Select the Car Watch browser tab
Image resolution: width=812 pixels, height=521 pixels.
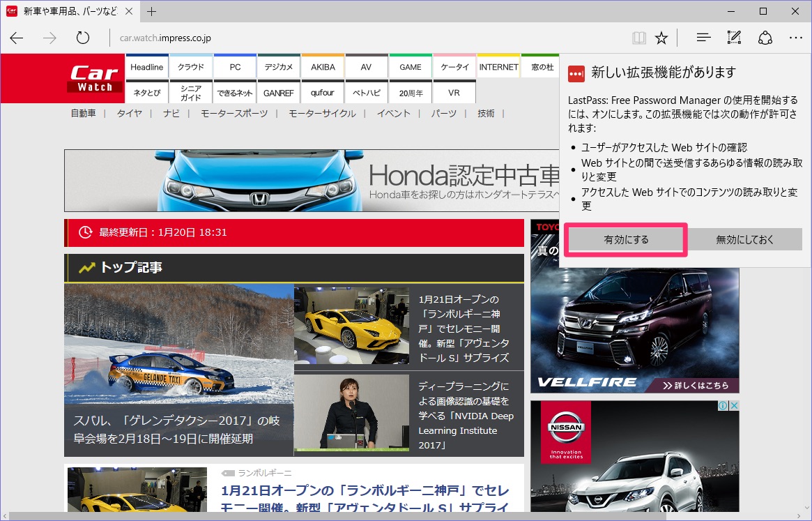[x=71, y=11]
